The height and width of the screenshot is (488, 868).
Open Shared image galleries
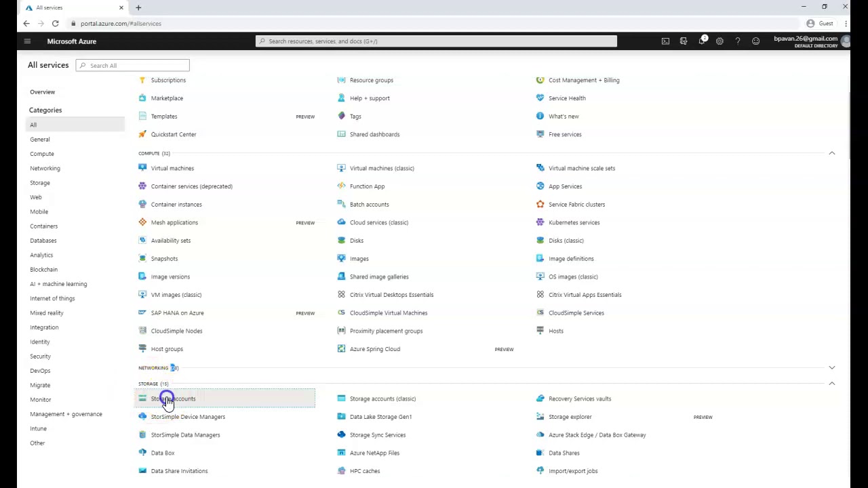(379, 277)
